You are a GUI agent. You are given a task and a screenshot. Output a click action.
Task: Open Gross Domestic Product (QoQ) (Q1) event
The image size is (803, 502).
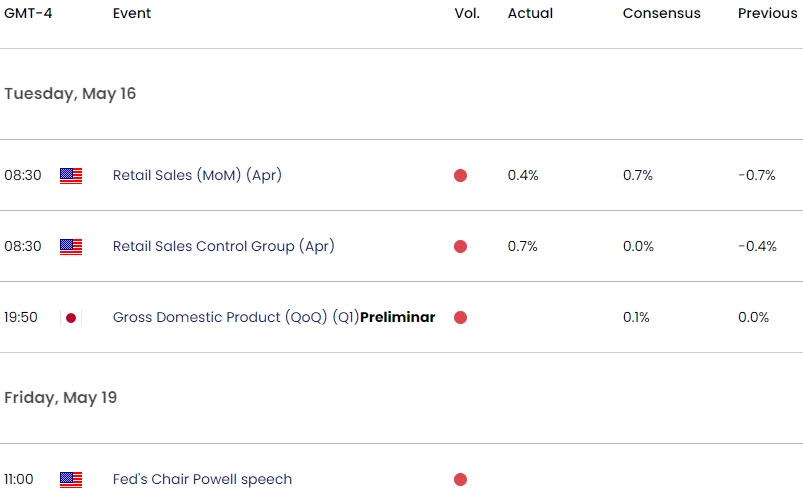[235, 318]
